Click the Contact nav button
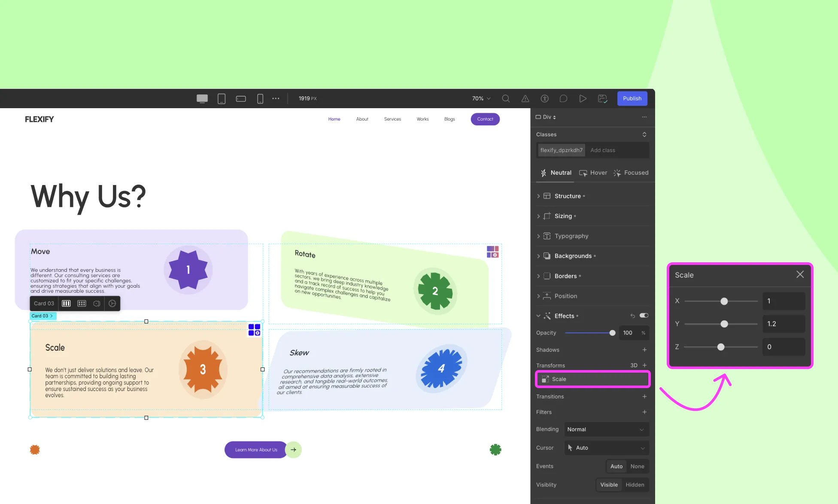Screen dimensions: 838x504 pos(485,119)
